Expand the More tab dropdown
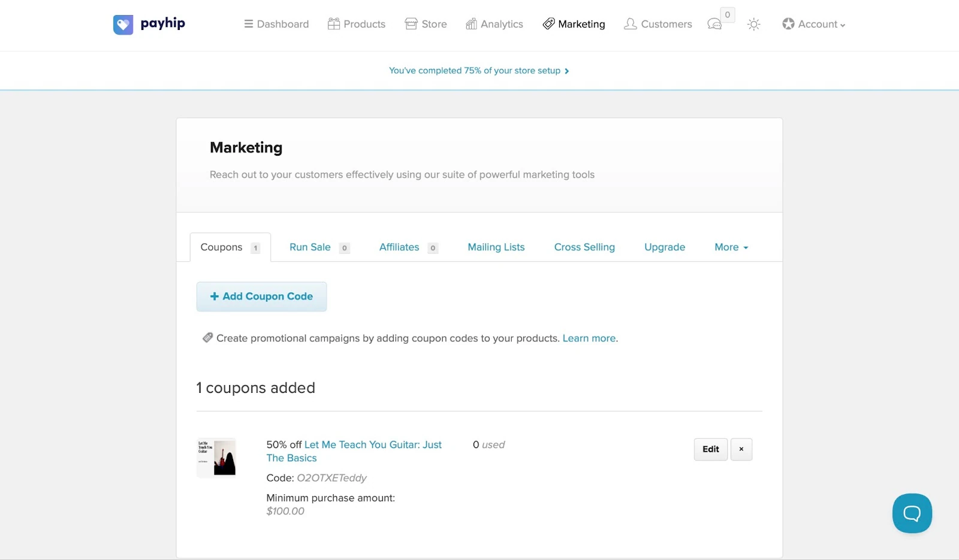959x560 pixels. [x=731, y=247]
